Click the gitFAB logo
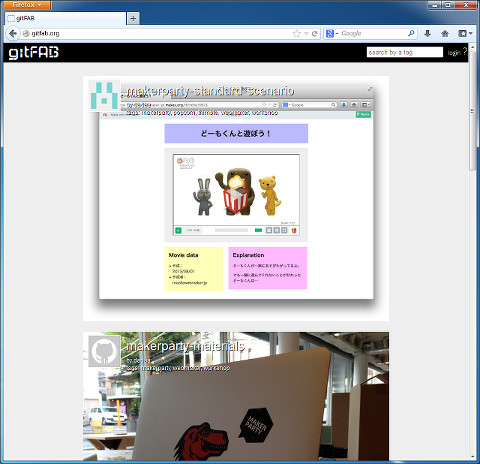The width and height of the screenshot is (480, 464). coord(34,53)
